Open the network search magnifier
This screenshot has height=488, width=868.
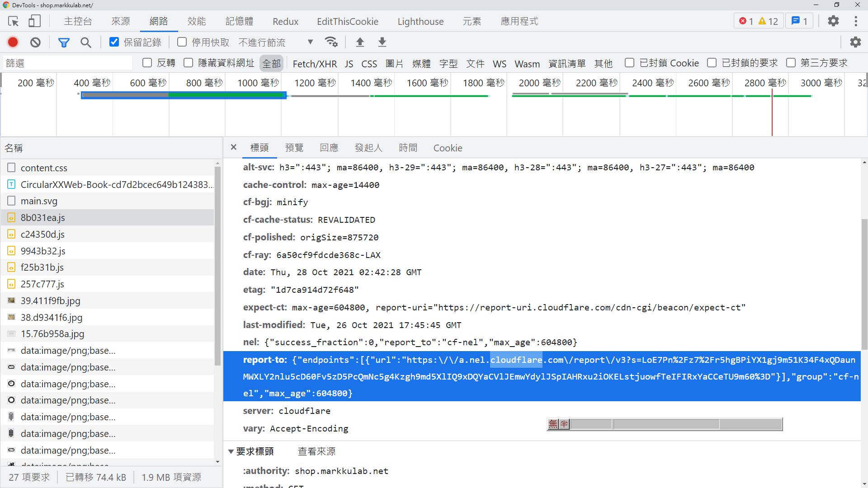pyautogui.click(x=85, y=42)
